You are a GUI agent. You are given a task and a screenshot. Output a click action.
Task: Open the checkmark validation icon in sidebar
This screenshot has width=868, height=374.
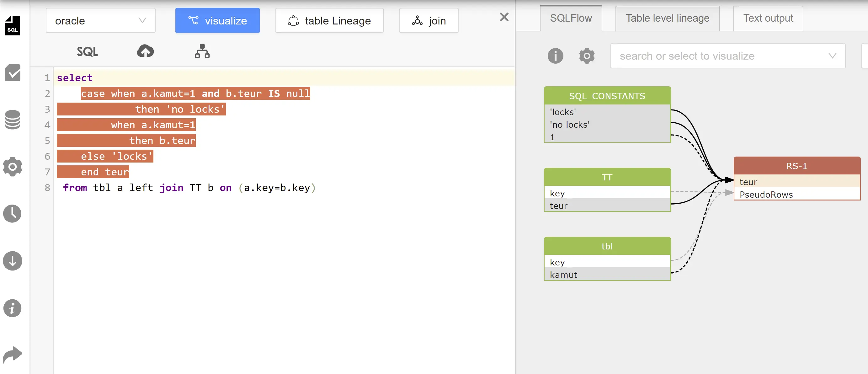point(13,72)
